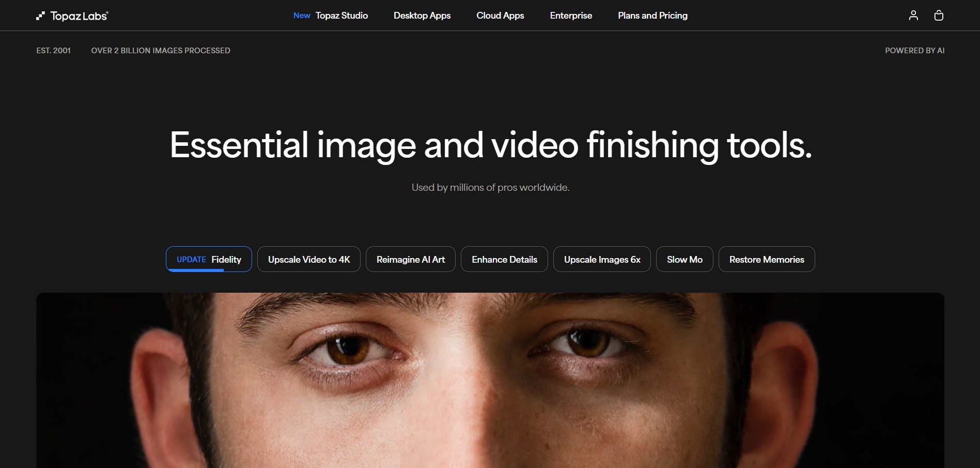Click the OVER 2 BILLION IMAGES PROCESSED text
980x468 pixels.
[161, 50]
